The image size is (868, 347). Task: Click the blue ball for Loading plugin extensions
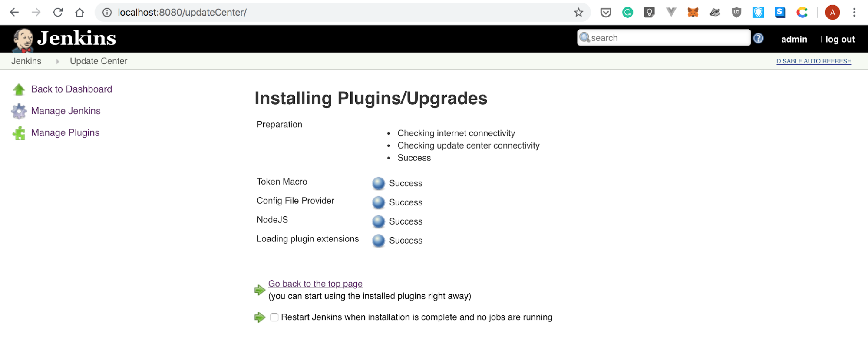tap(378, 241)
